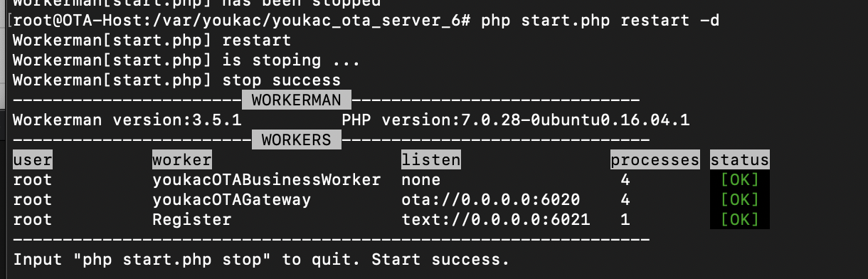The image size is (868, 279).
Task: Select the 'processes' column header
Action: (655, 160)
